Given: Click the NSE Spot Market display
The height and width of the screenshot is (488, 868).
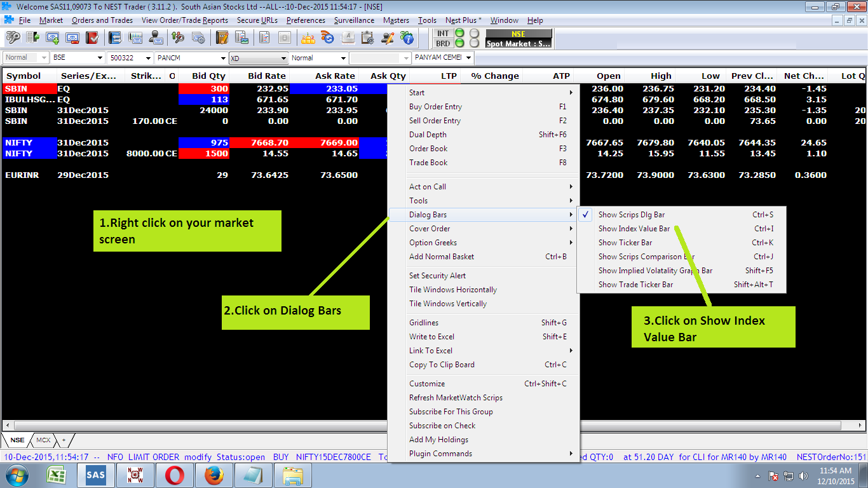Looking at the screenshot, I should (519, 39).
